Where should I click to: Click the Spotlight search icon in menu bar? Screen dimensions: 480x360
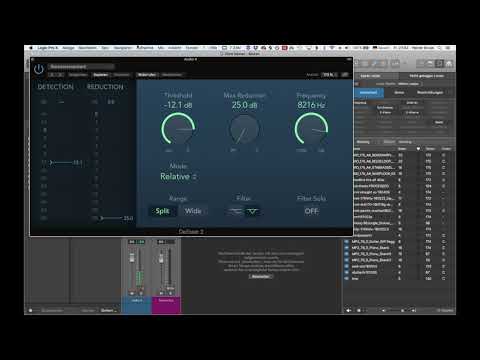440,48
